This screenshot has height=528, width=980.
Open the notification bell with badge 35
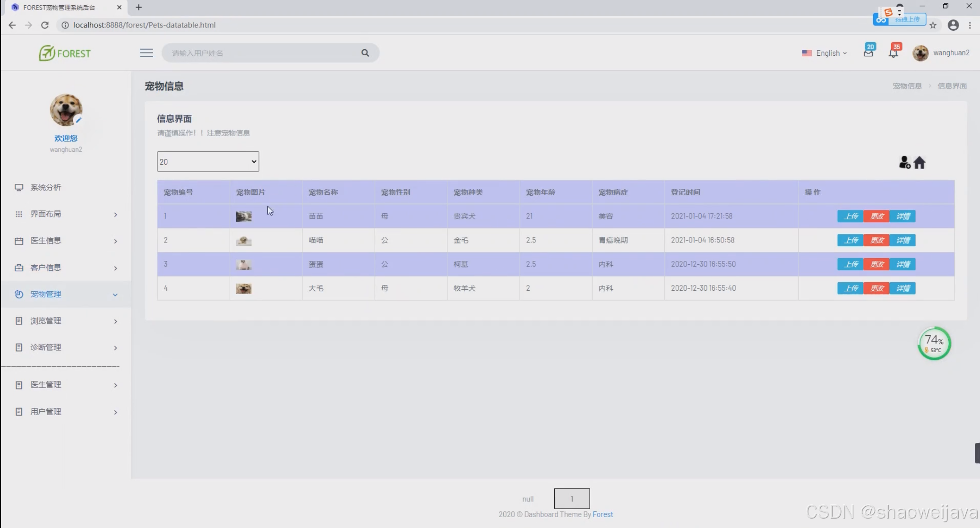pyautogui.click(x=893, y=52)
